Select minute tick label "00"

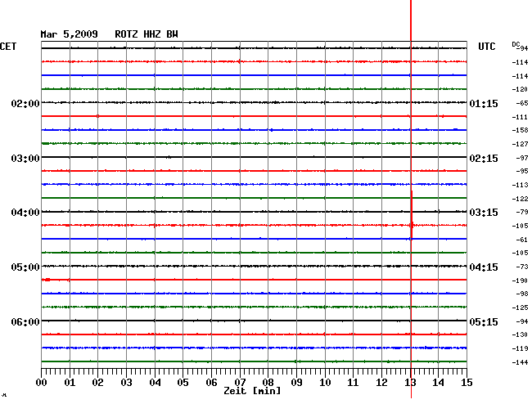pyautogui.click(x=42, y=383)
